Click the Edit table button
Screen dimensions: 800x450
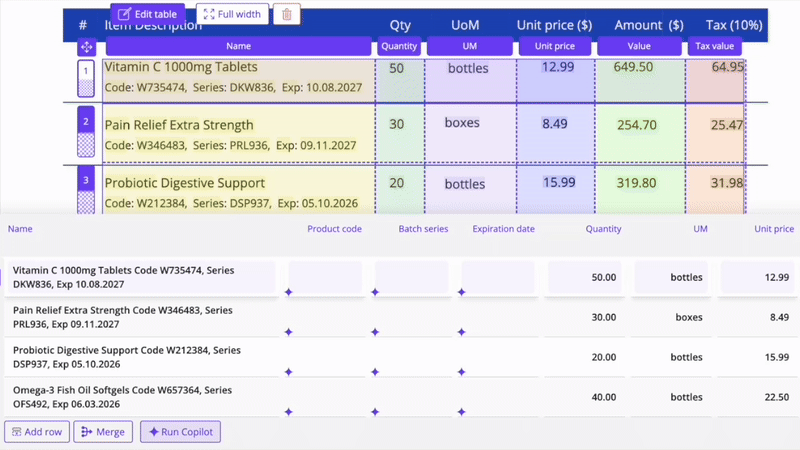147,14
